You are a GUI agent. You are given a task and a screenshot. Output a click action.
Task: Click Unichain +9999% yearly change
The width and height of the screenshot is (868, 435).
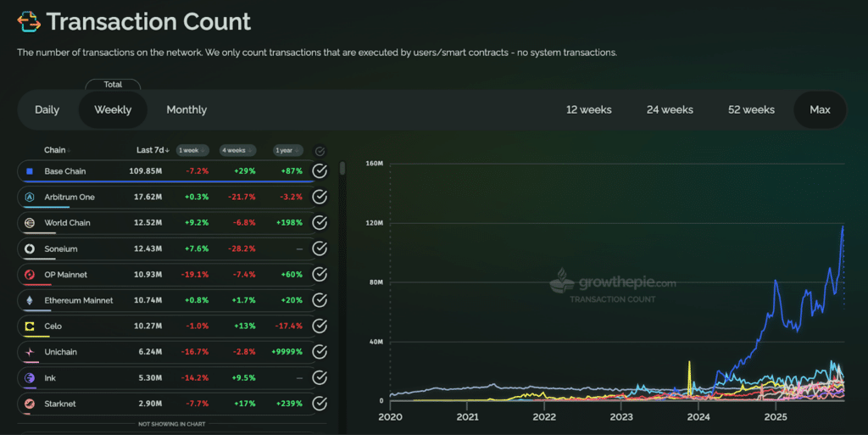287,352
